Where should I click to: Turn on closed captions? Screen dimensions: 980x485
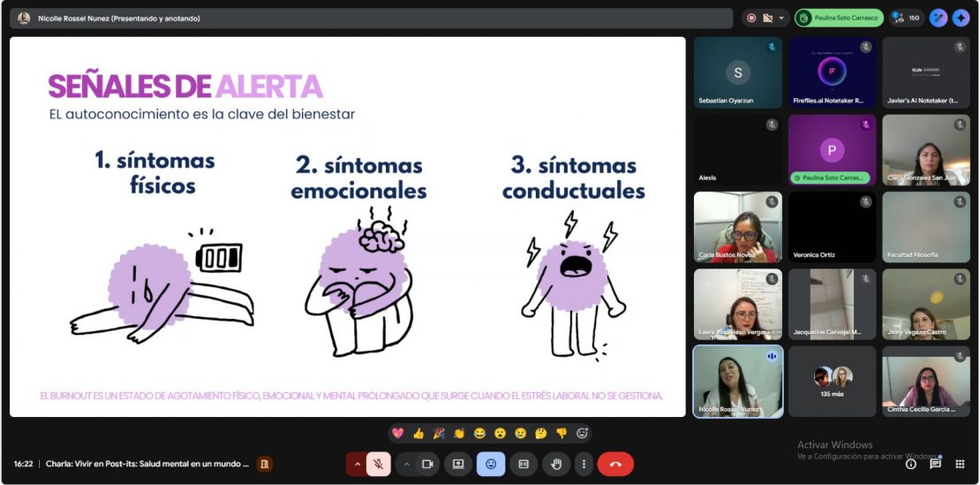point(523,464)
